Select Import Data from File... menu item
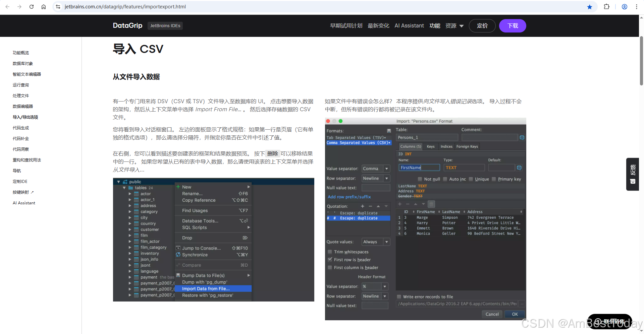This screenshot has width=644, height=334. click(213, 289)
